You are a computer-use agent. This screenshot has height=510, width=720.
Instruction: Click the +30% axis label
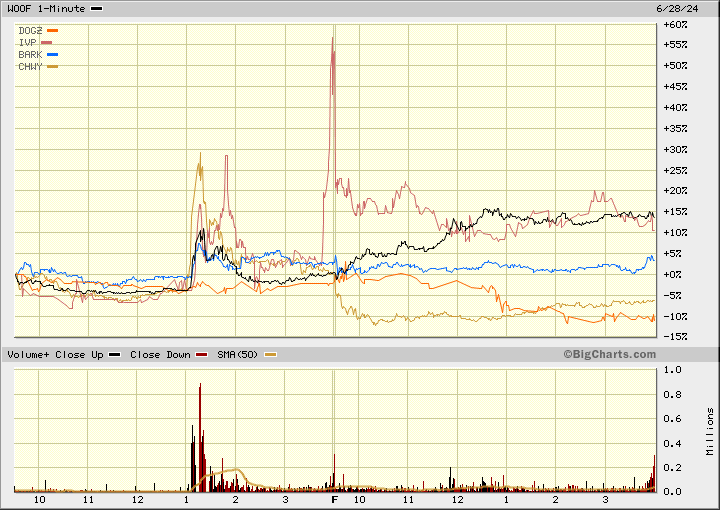[x=675, y=149]
